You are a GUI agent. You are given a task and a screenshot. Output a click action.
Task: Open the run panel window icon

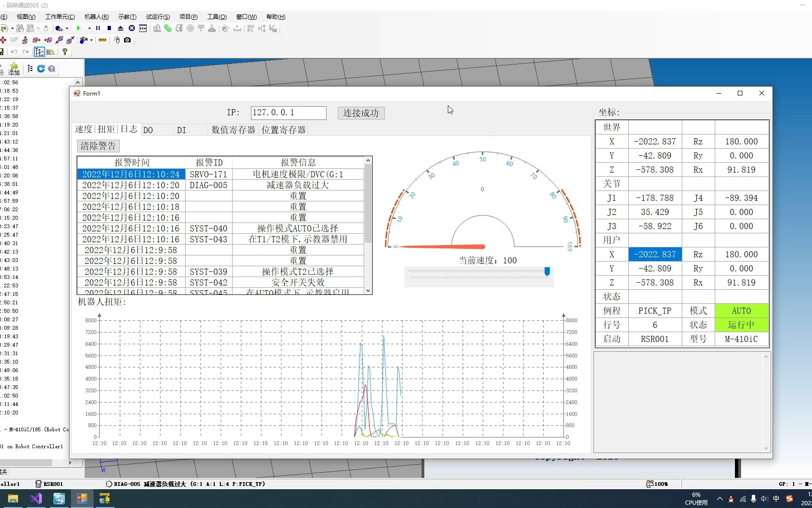coord(143,28)
